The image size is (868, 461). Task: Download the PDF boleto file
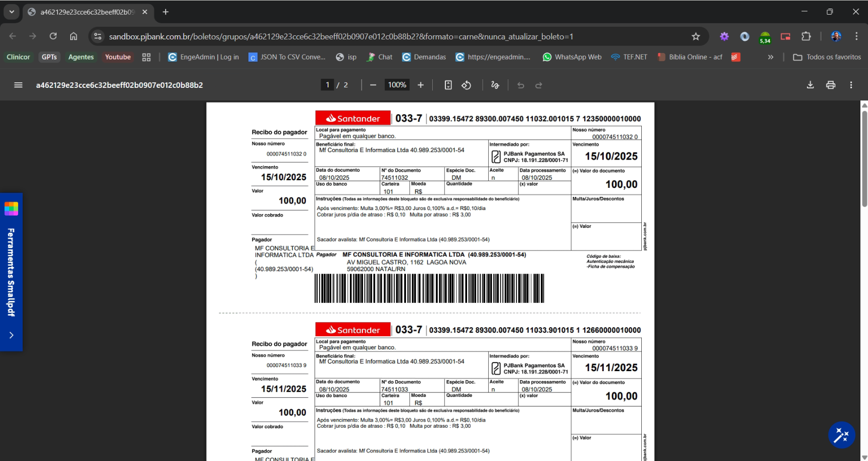810,85
